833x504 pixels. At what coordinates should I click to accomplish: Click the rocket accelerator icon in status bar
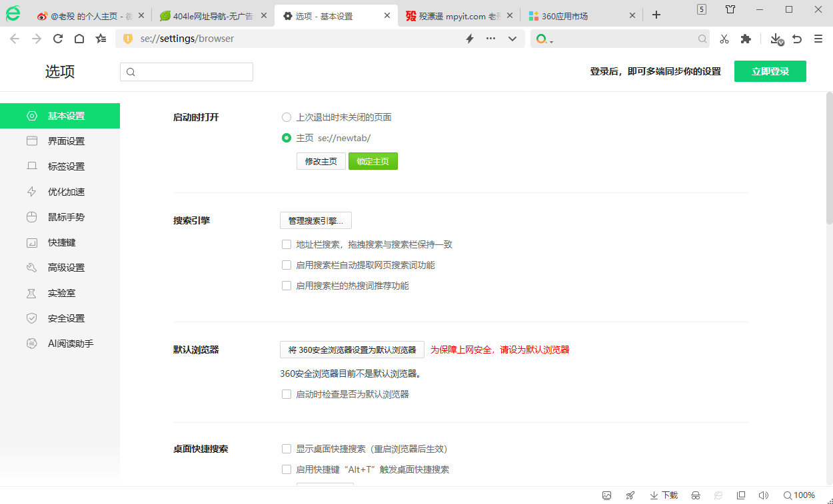tap(630, 495)
